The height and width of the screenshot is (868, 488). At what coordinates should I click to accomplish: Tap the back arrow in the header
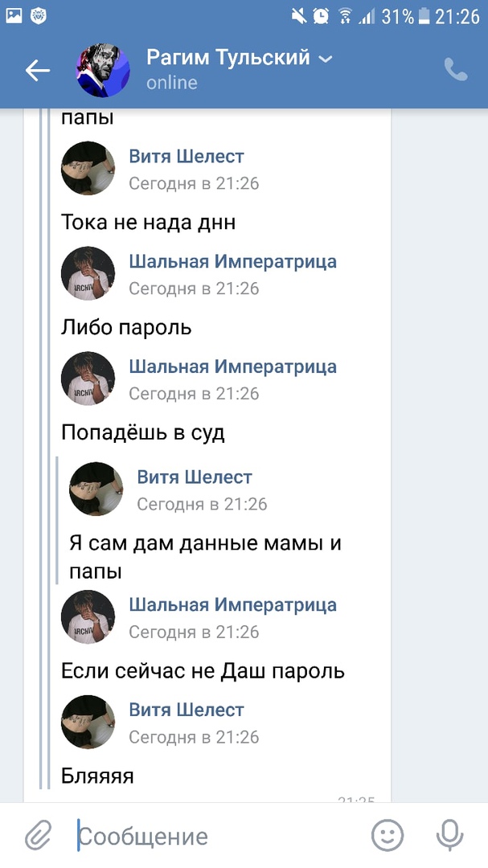(37, 71)
